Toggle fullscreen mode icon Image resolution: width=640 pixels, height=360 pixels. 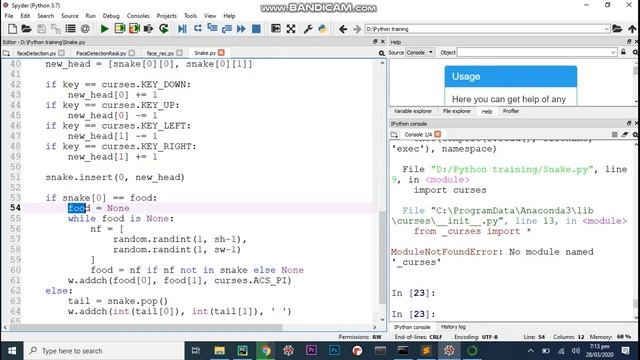(291, 29)
